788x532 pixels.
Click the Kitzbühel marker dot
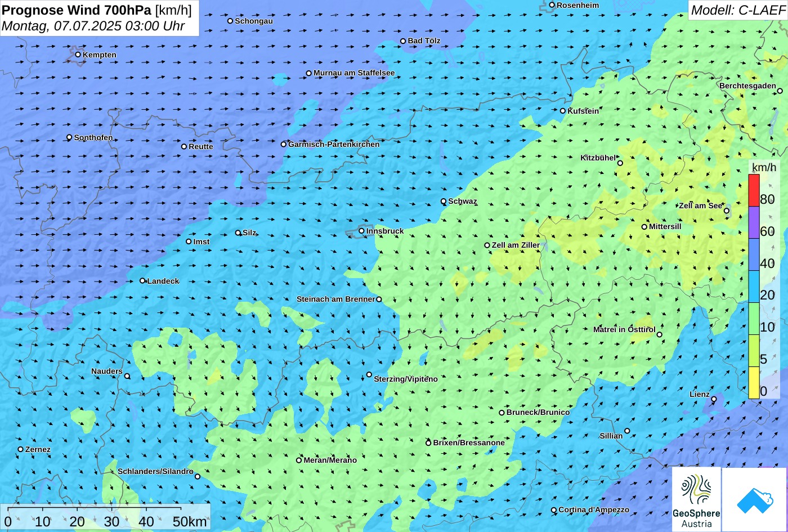coord(620,163)
